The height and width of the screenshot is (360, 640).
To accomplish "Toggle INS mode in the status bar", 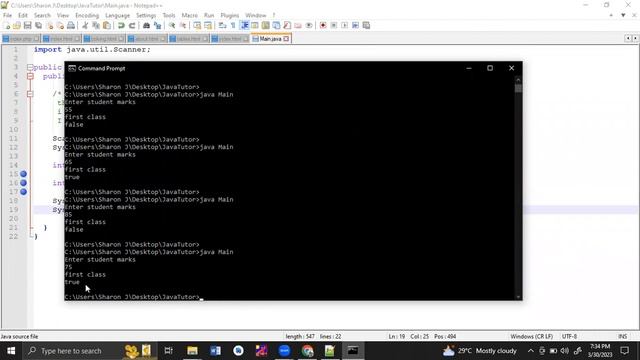I will click(x=622, y=336).
